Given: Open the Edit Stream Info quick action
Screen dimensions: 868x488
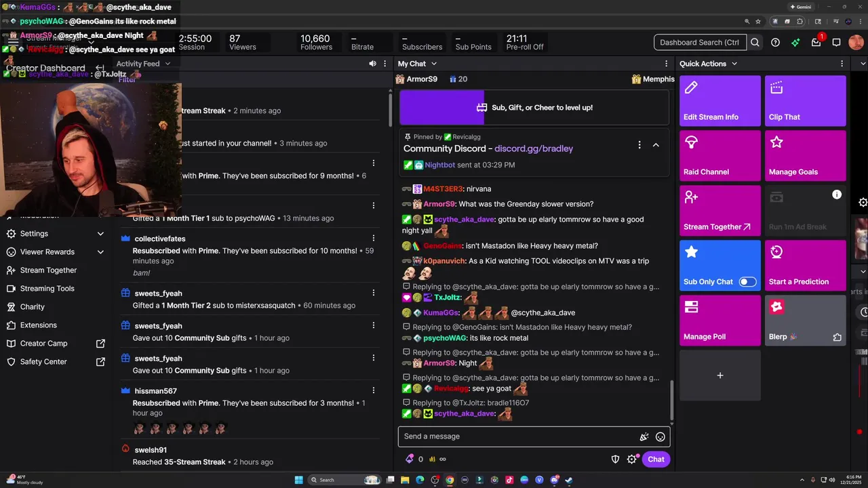Looking at the screenshot, I should click(720, 100).
